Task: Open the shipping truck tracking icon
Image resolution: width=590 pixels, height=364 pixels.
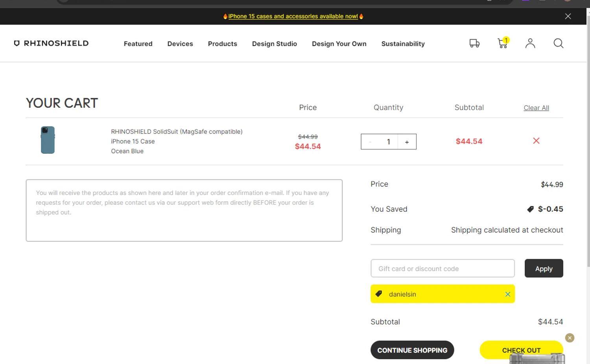Action: tap(474, 43)
